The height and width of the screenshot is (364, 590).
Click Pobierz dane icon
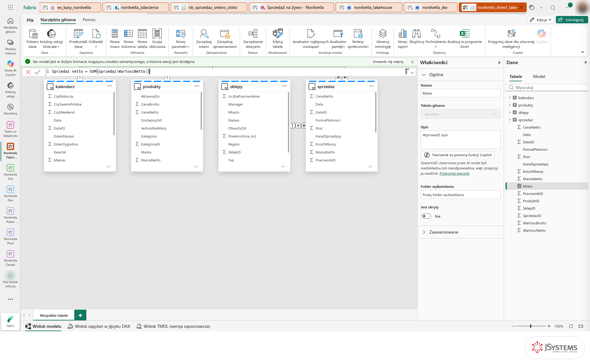point(33,39)
